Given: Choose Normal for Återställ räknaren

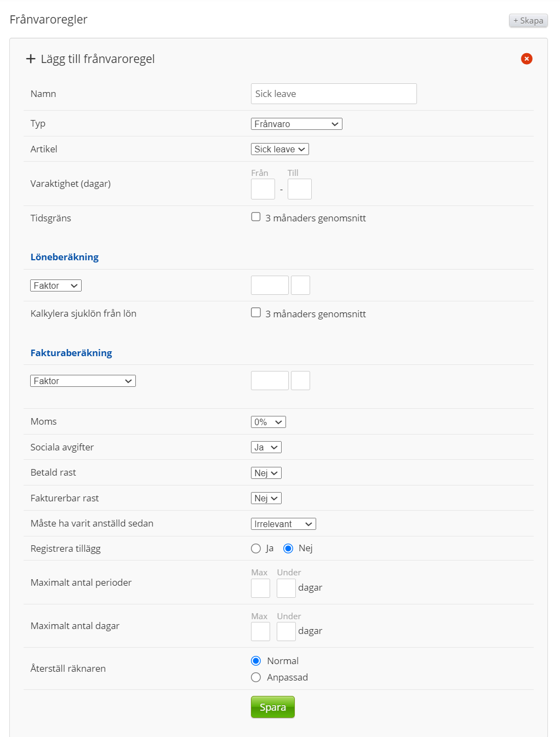Looking at the screenshot, I should pos(256,661).
